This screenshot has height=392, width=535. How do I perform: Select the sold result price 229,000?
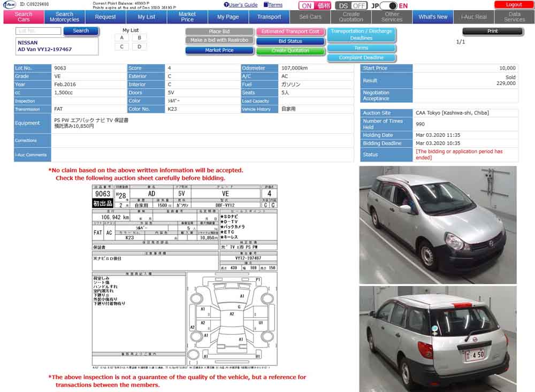point(506,83)
